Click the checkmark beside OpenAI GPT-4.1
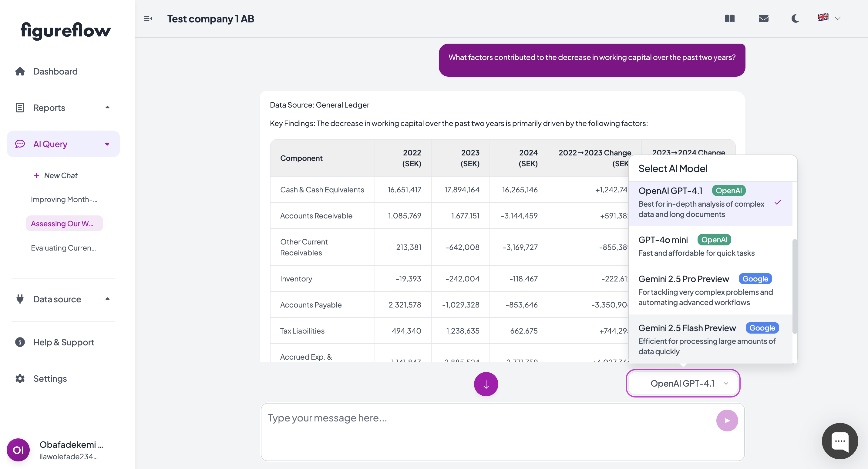 pos(778,202)
